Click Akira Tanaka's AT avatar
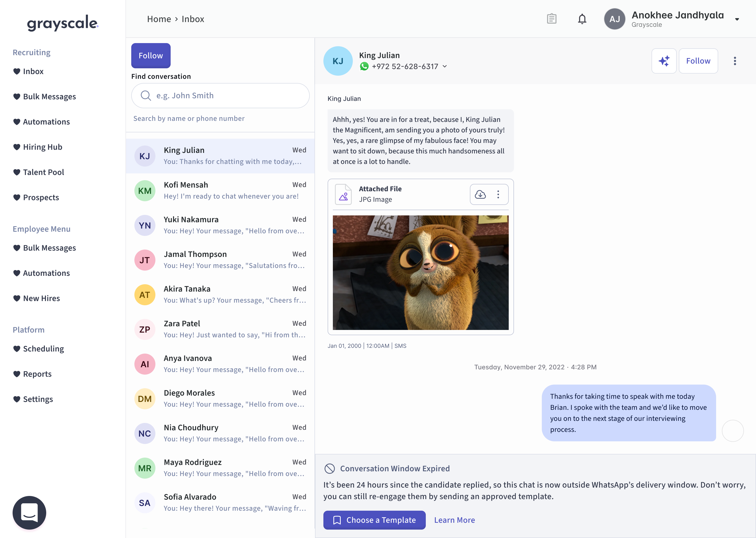The image size is (756, 538). pos(145,295)
